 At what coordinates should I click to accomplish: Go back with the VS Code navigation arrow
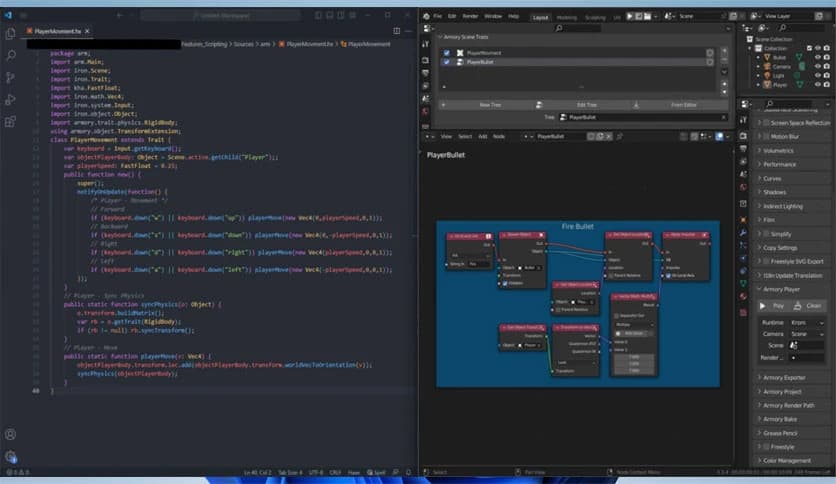[x=120, y=15]
